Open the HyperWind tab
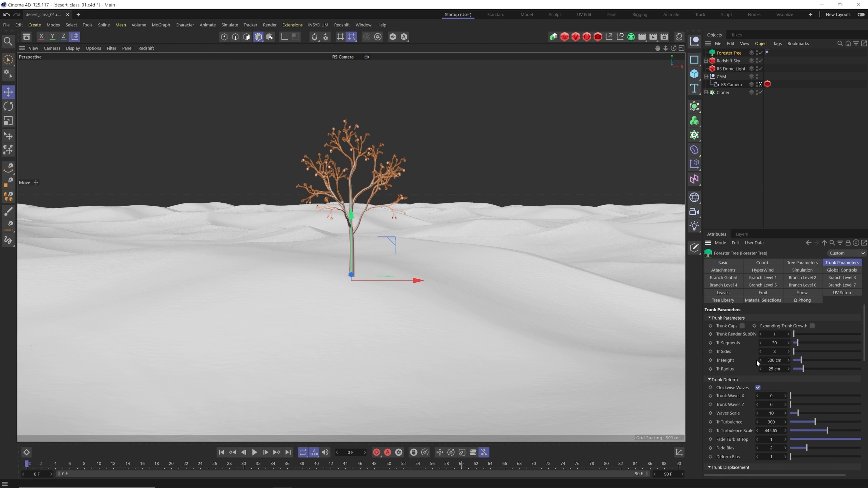Image resolution: width=868 pixels, height=488 pixels. coord(762,270)
